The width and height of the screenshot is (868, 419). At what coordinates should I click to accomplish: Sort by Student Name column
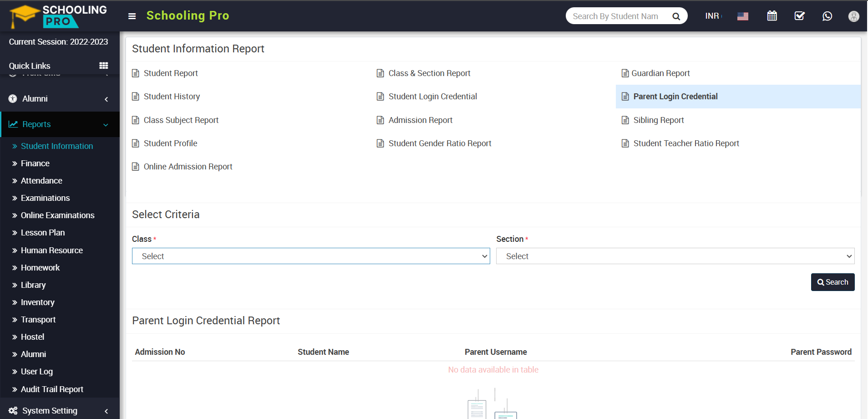coord(323,352)
